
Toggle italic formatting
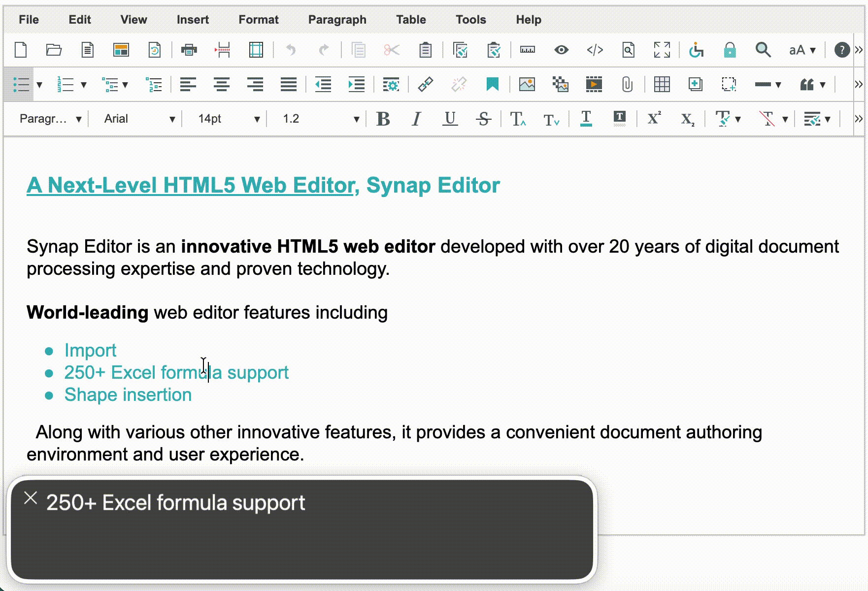[416, 119]
